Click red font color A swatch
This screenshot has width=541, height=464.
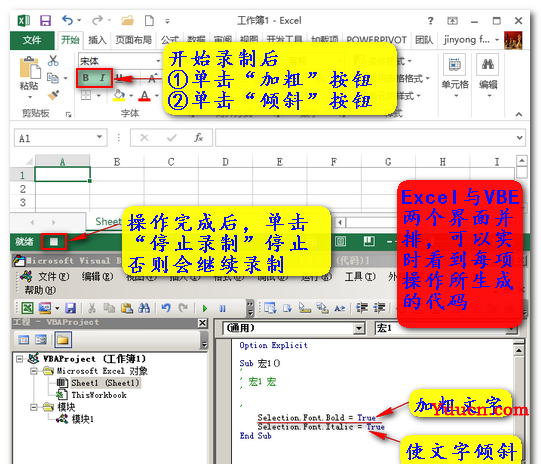coord(145,95)
